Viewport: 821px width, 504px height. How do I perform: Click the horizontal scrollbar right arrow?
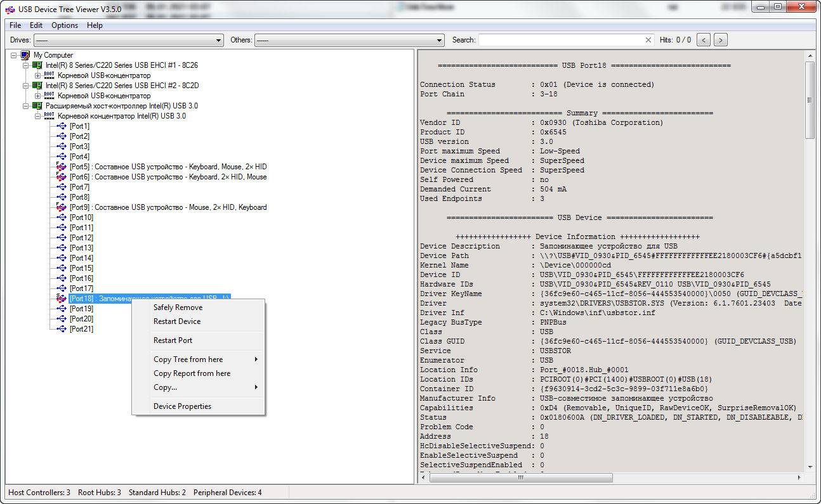tap(799, 478)
